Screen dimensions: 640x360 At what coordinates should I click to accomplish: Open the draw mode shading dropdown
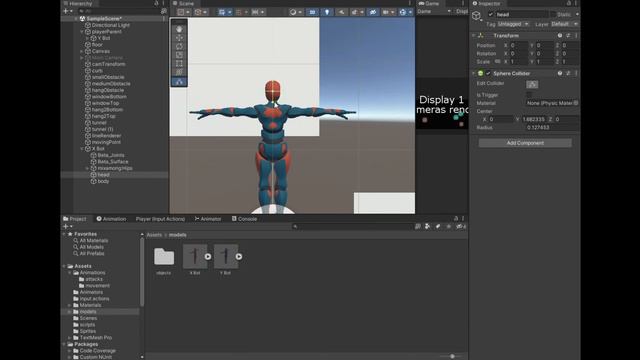click(x=296, y=12)
